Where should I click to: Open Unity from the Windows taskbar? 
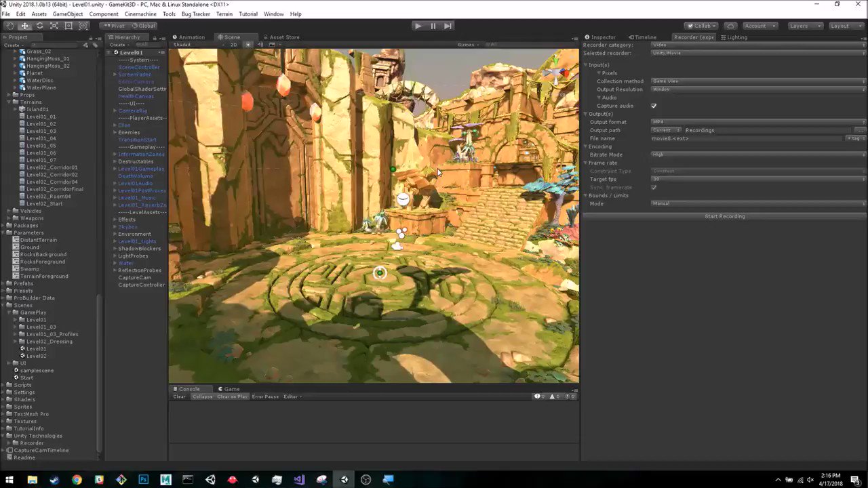344,480
